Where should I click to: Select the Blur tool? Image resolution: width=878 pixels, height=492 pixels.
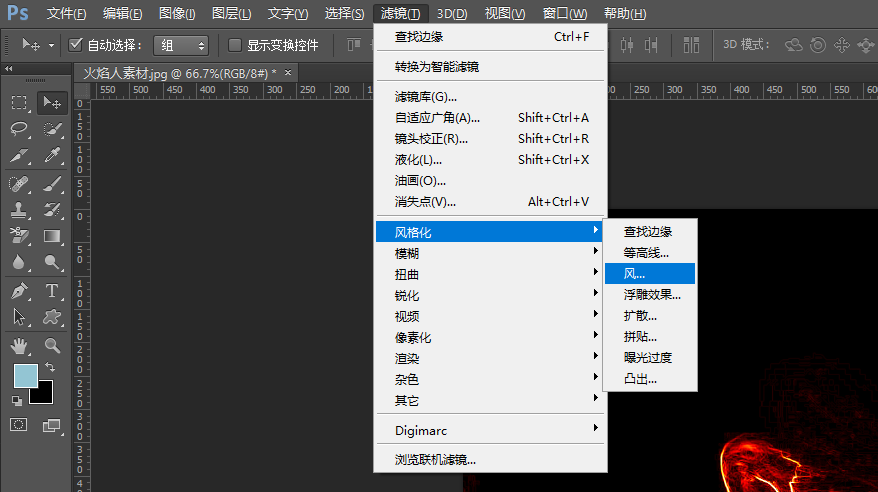19,262
